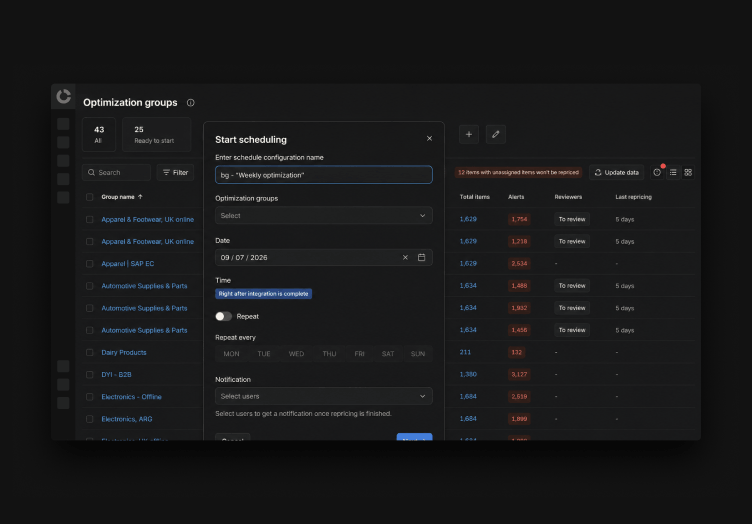Image resolution: width=752 pixels, height=524 pixels.
Task: Tick the select-all checkbox beside Group name
Action: [x=90, y=197]
